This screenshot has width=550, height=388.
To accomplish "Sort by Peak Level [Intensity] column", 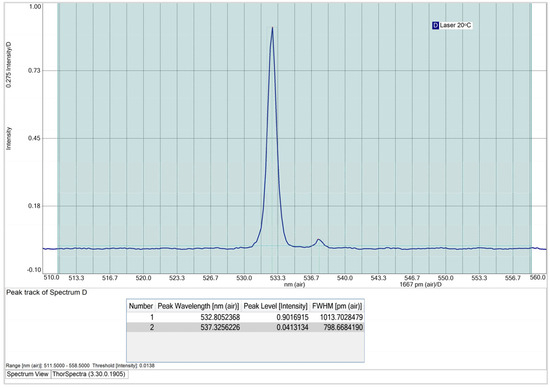I will (x=275, y=306).
